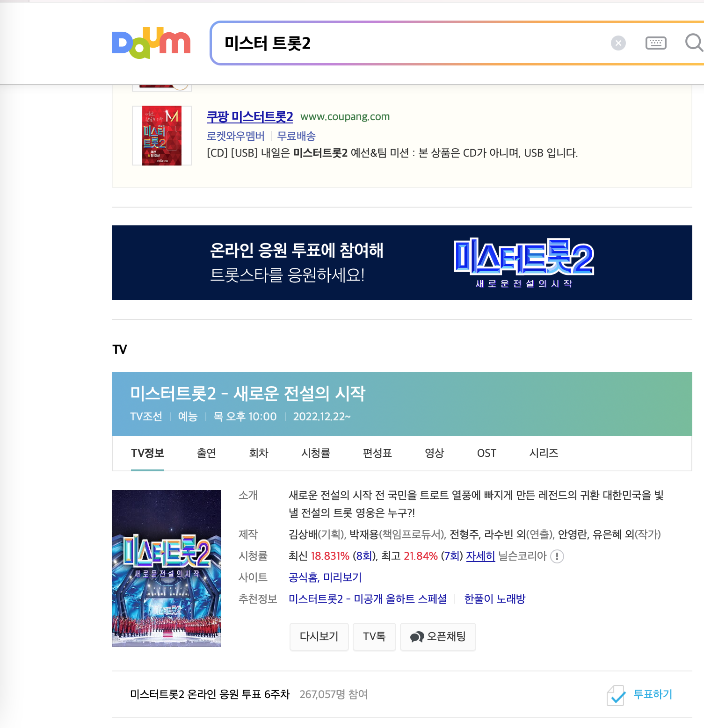
Task: Open the 미리보기 link
Action: (x=342, y=577)
